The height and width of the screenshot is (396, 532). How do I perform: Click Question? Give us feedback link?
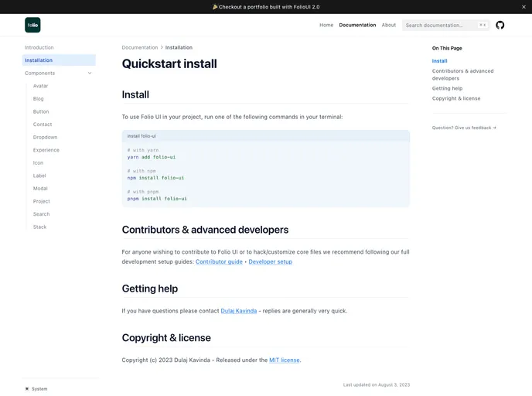click(464, 128)
